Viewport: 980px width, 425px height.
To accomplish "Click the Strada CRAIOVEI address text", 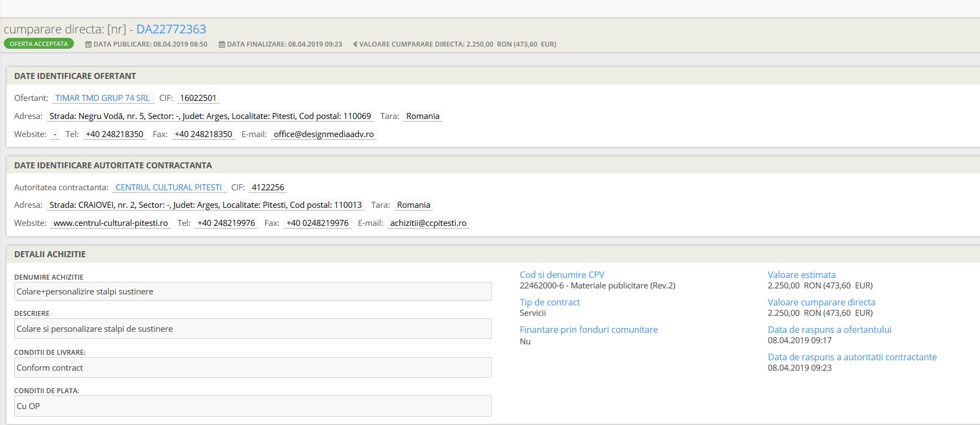I will pyautogui.click(x=205, y=205).
